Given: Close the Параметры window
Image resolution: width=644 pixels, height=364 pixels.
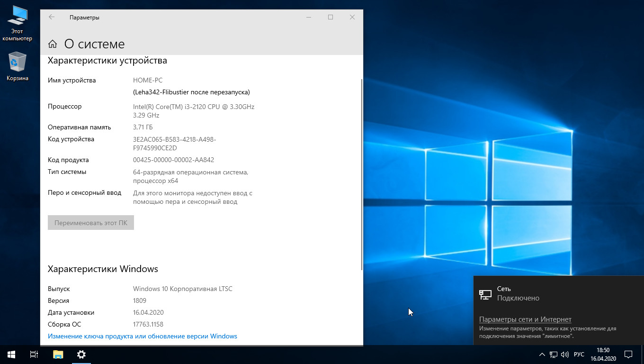Looking at the screenshot, I should pos(352,17).
